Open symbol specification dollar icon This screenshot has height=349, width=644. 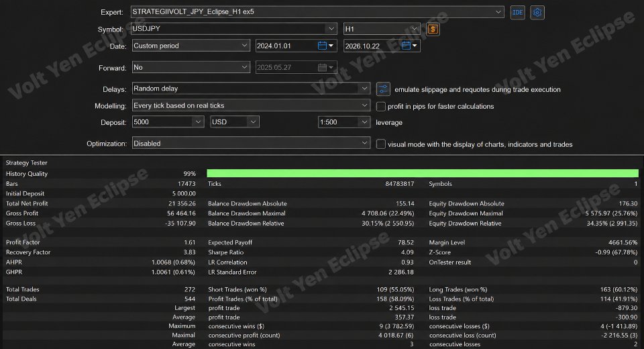433,29
